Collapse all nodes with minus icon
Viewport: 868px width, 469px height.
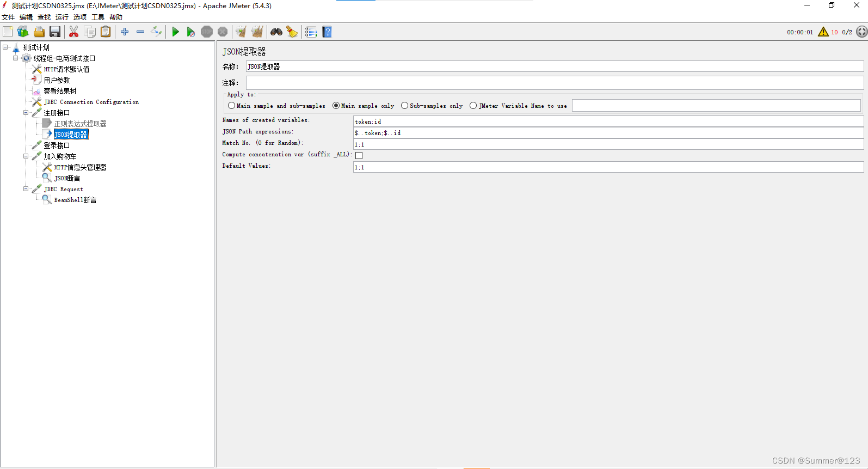coord(140,32)
